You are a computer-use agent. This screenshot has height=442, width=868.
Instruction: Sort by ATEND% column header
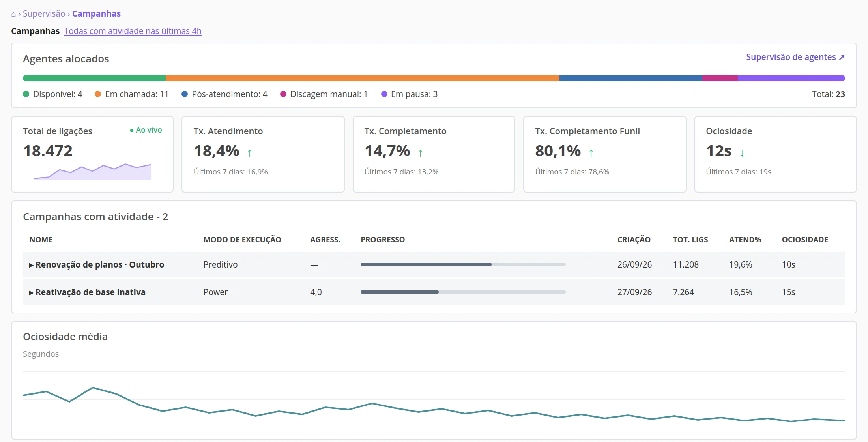pos(745,240)
